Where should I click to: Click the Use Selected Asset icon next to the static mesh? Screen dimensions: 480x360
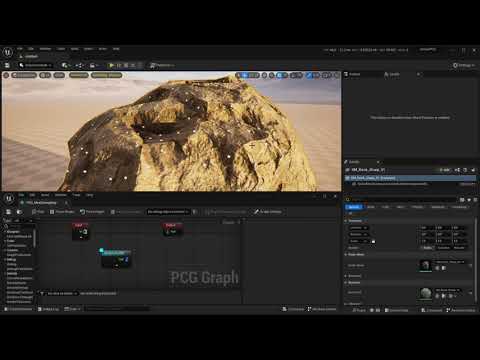[x=438, y=268]
